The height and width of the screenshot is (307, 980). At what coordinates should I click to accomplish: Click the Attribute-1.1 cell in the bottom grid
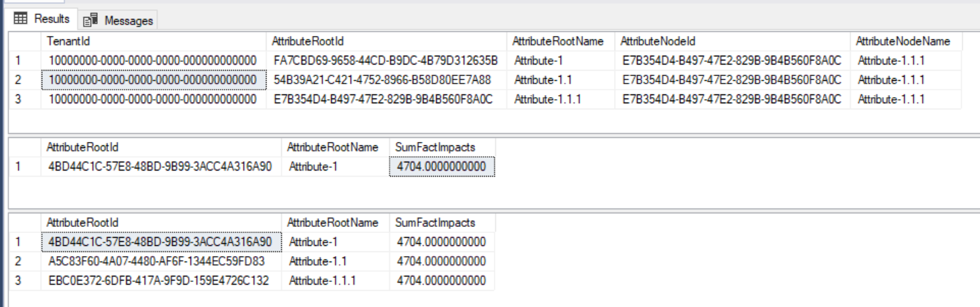coord(318,261)
